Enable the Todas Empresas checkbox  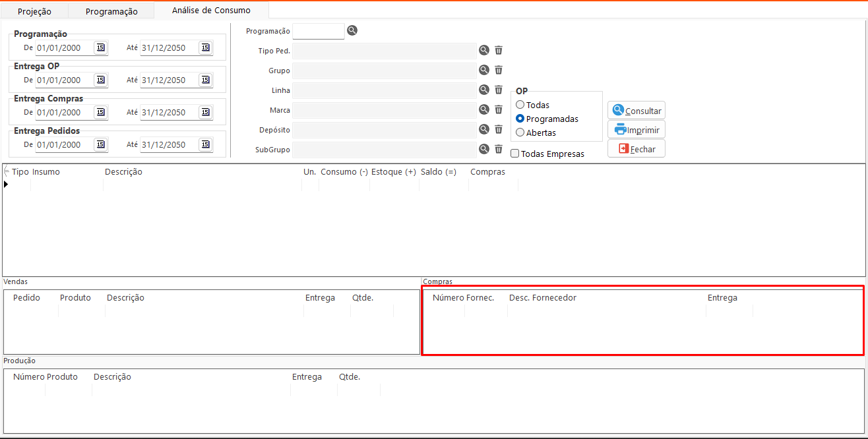[515, 154]
